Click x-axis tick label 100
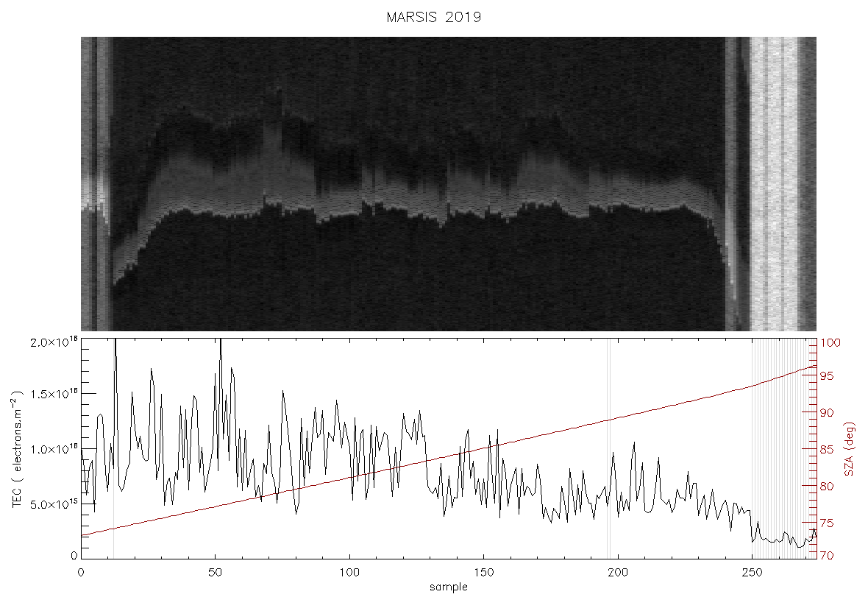The height and width of the screenshot is (611, 868). 350,573
